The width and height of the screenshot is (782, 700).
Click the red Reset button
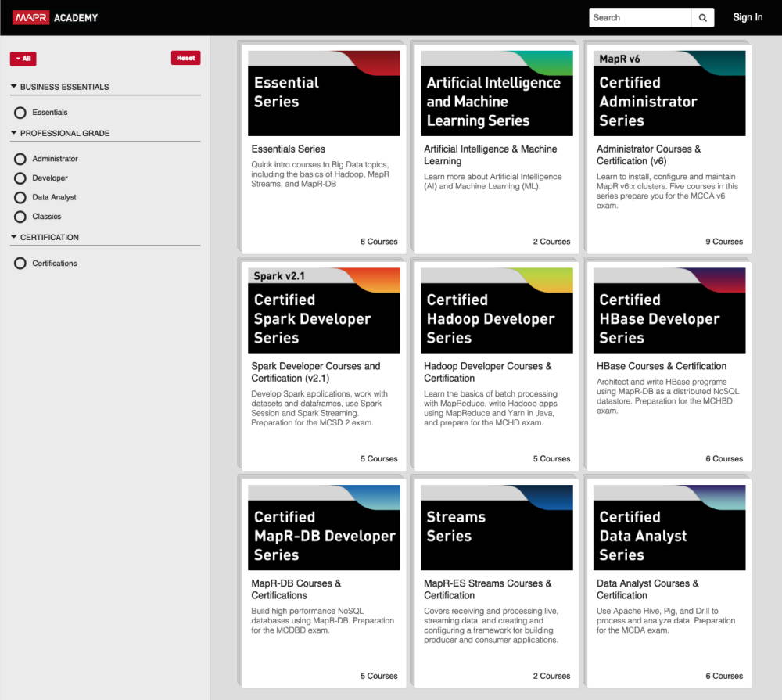click(x=185, y=58)
